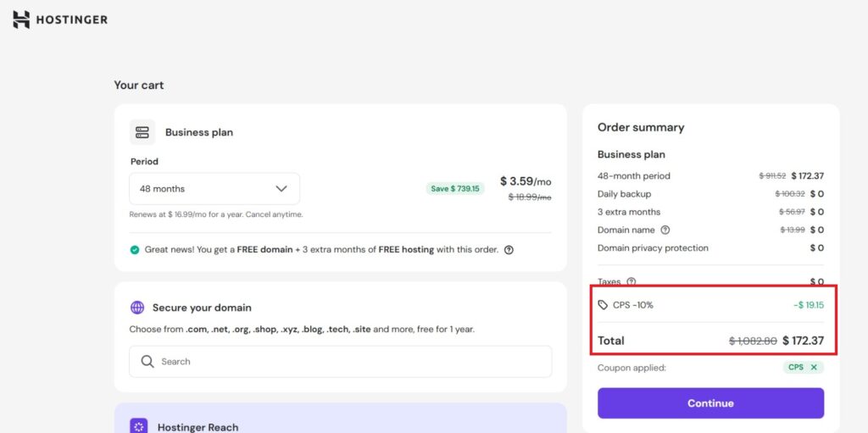The height and width of the screenshot is (433, 868).
Task: Click the 48-month period summary row label
Action: pos(634,176)
